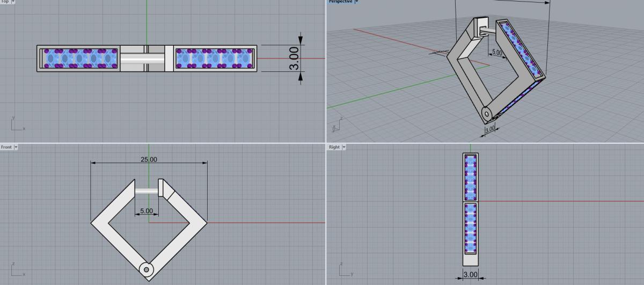Select the 5.00 dimension in Perspective view

[x=496, y=53]
